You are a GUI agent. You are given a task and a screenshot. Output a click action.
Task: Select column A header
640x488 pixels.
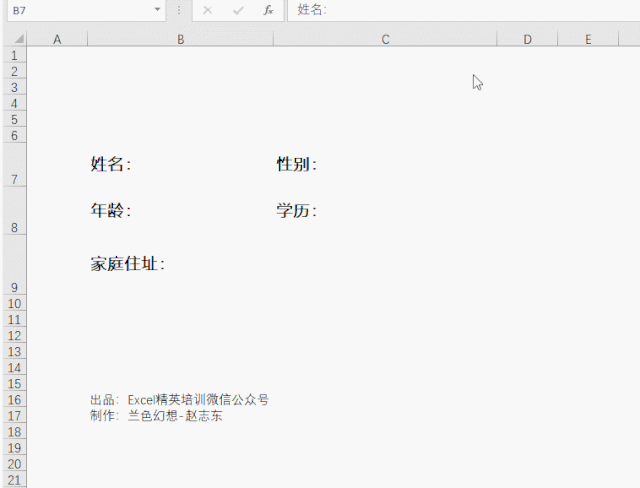[57, 39]
